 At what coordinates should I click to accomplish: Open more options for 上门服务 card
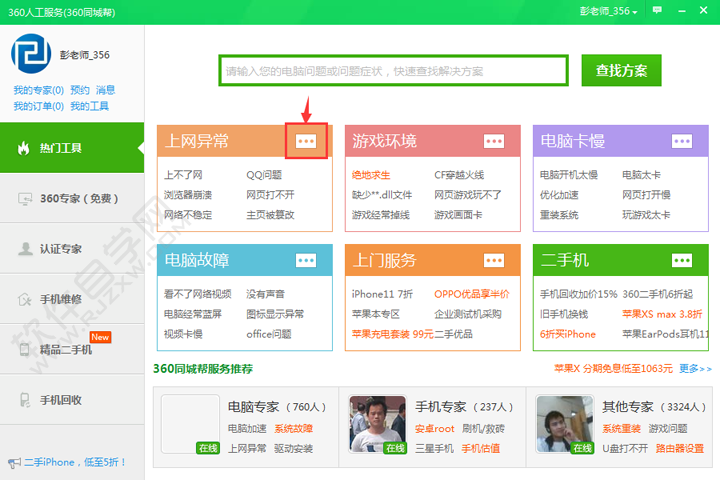494,260
